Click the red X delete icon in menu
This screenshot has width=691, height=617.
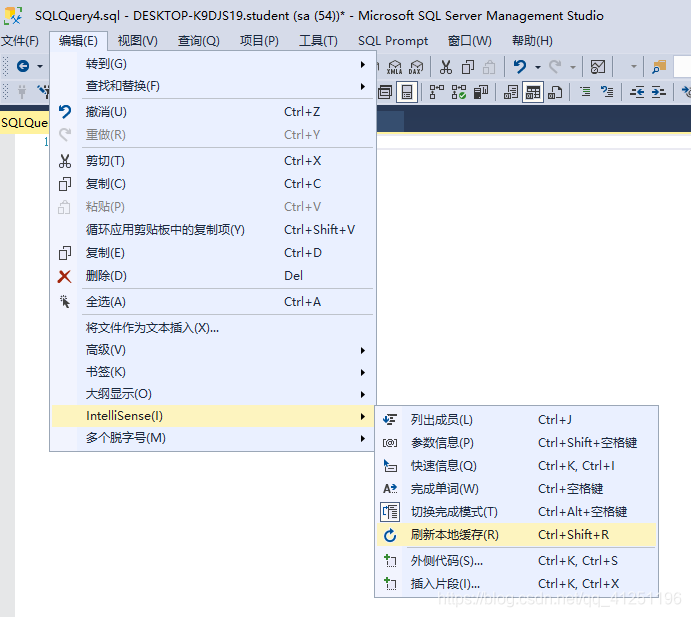point(64,276)
